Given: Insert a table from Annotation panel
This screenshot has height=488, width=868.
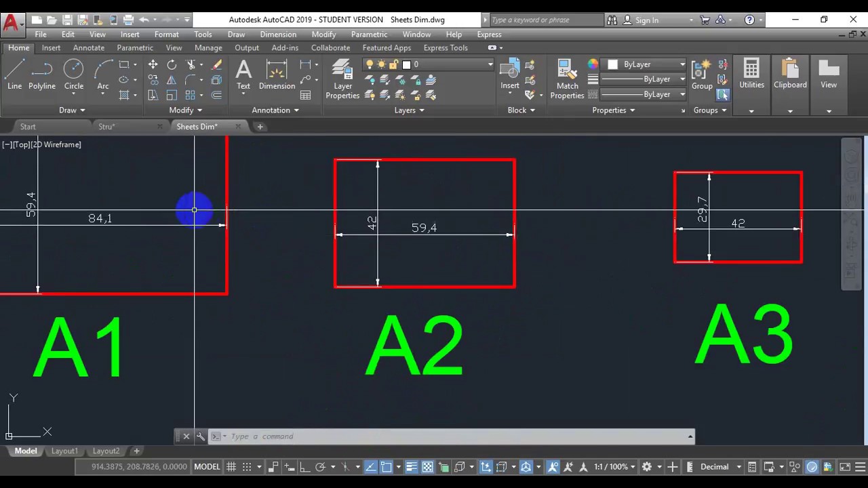Looking at the screenshot, I should (x=306, y=96).
